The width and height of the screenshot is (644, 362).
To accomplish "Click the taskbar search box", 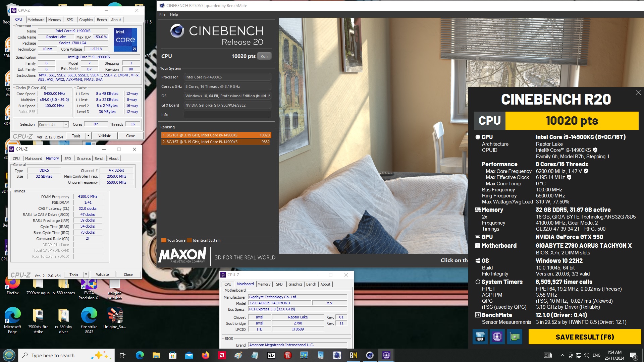I will point(66,355).
